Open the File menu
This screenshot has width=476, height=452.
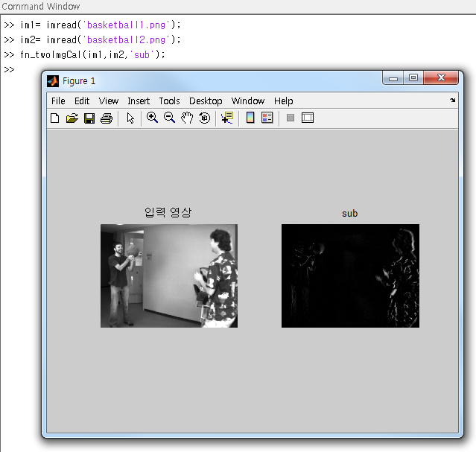click(x=58, y=101)
